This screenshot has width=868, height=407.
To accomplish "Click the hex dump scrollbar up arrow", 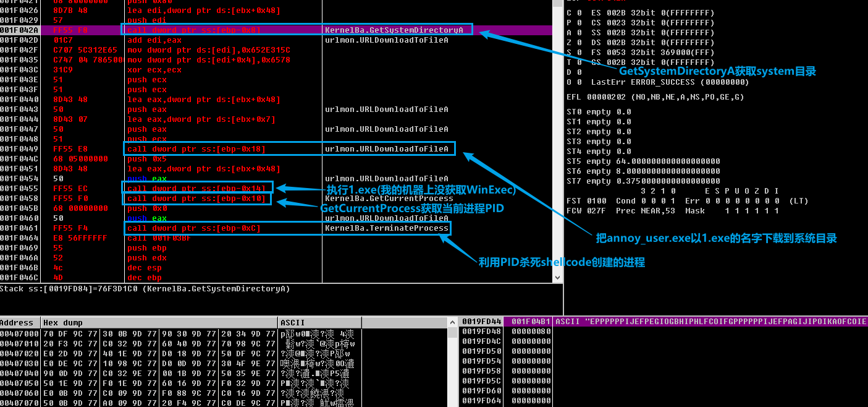I will click(453, 322).
